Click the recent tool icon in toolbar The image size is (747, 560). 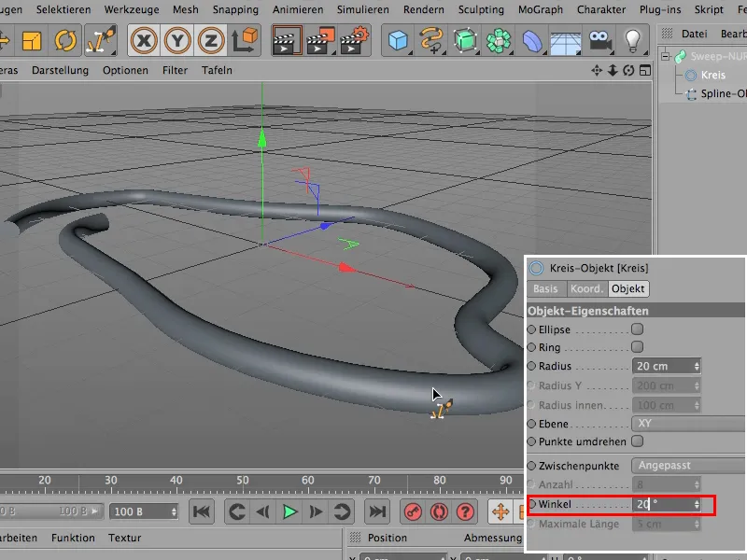coord(101,40)
